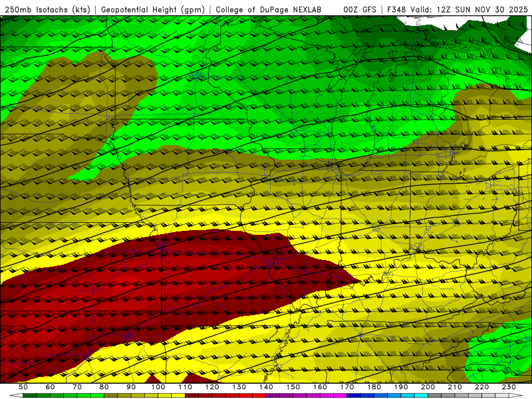
Task: Click the 50 knot legend label
Action: pos(23,387)
